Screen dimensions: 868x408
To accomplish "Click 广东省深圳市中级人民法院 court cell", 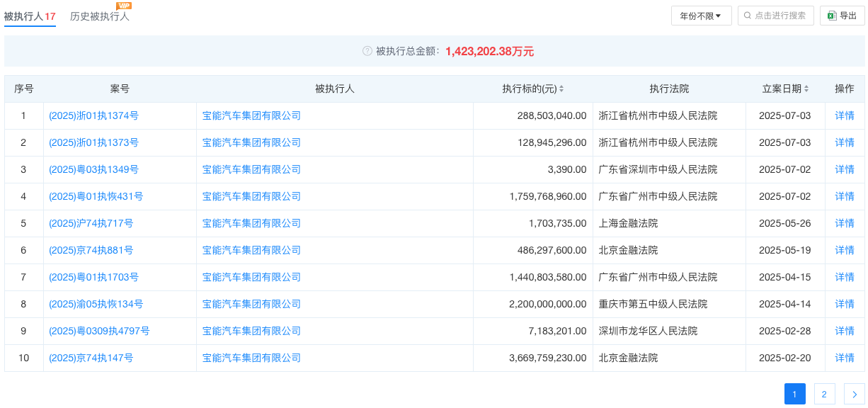I will tap(658, 169).
